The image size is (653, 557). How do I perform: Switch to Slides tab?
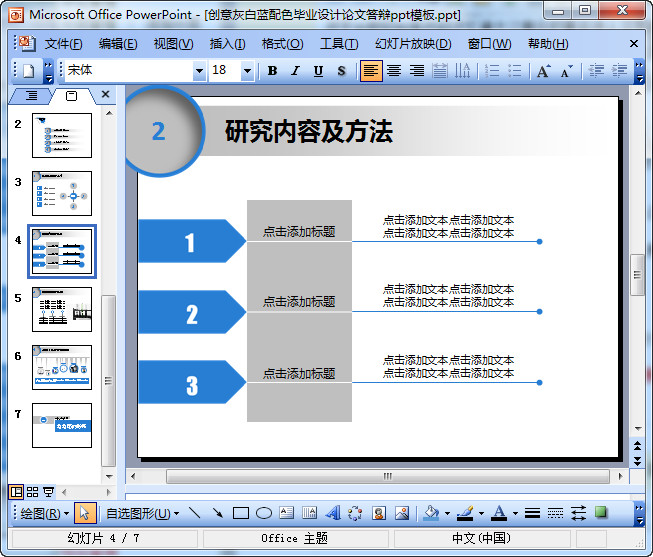[71, 96]
